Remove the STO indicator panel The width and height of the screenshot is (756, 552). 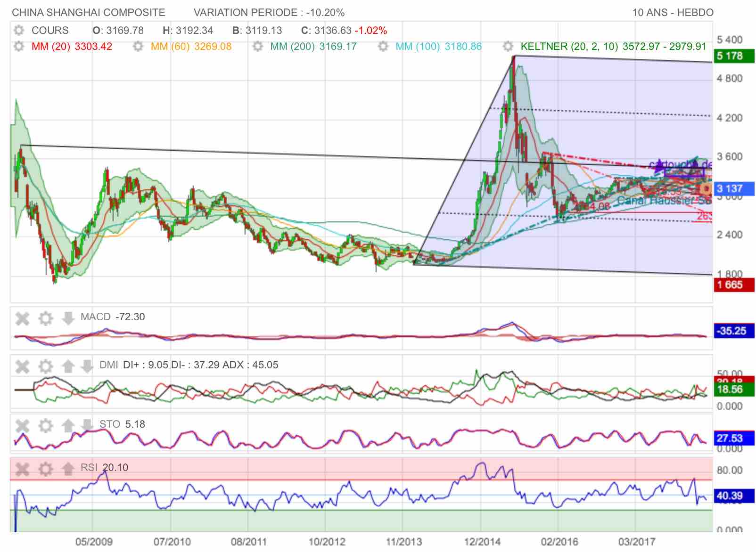23,426
